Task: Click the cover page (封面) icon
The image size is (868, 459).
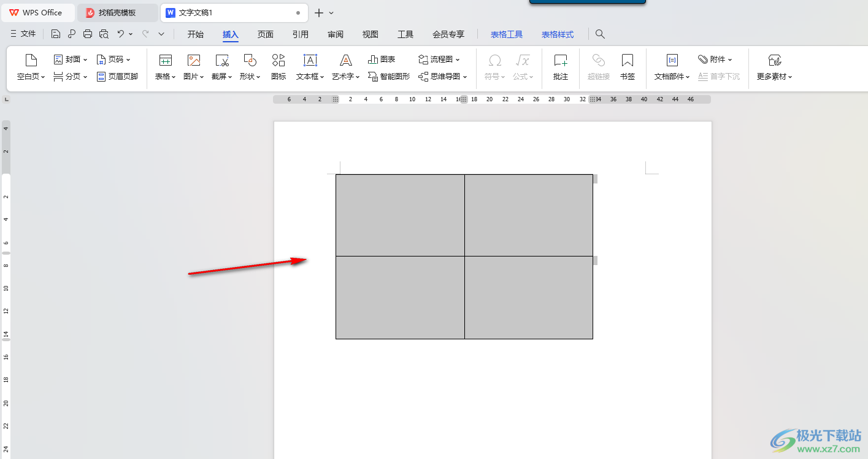Action: 58,60
